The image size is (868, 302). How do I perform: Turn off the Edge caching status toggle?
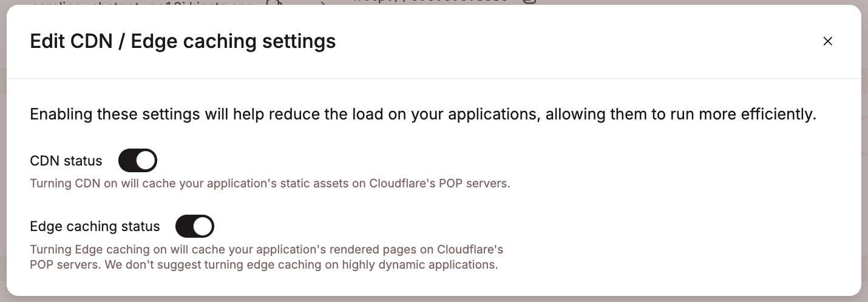195,226
